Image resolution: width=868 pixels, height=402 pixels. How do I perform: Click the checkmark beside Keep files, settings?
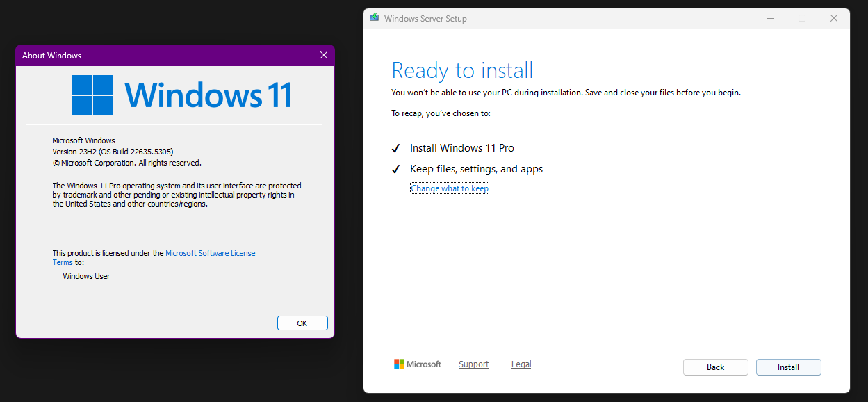(395, 169)
